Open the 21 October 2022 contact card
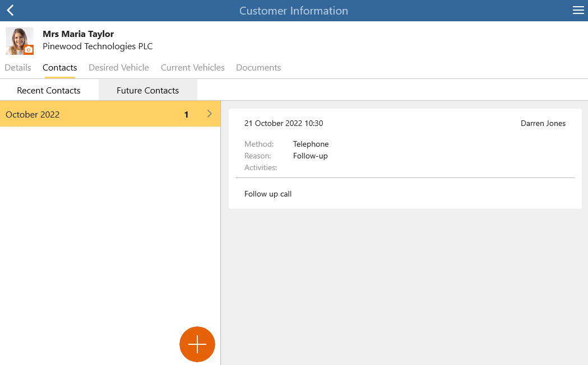Screen dimensions: 588x365 click(405, 159)
